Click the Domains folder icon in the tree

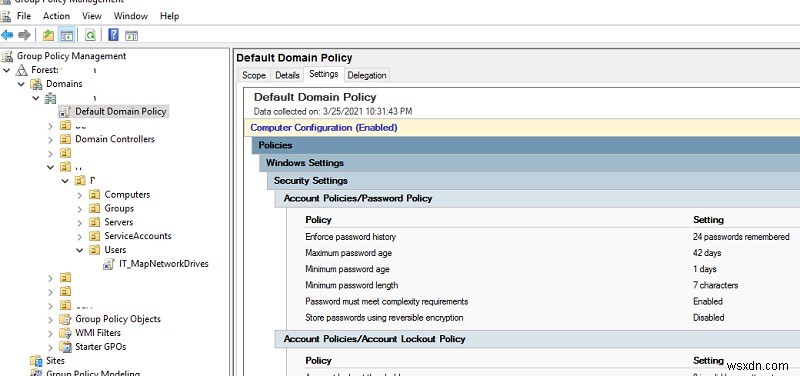36,84
